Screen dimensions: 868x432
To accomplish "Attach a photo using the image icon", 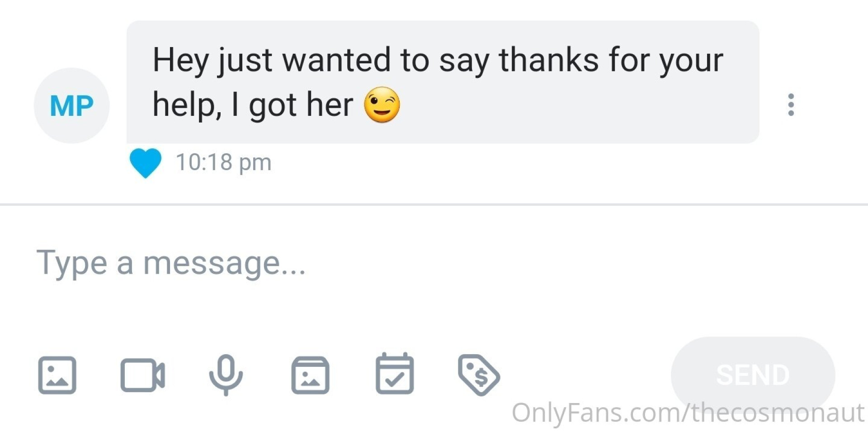I will (x=57, y=375).
